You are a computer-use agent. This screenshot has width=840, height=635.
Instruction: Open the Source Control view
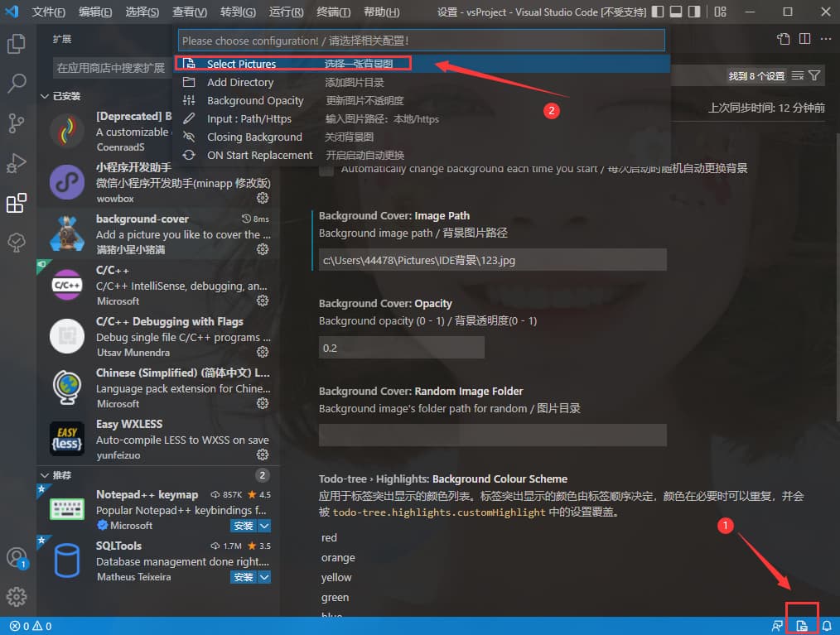pos(17,123)
